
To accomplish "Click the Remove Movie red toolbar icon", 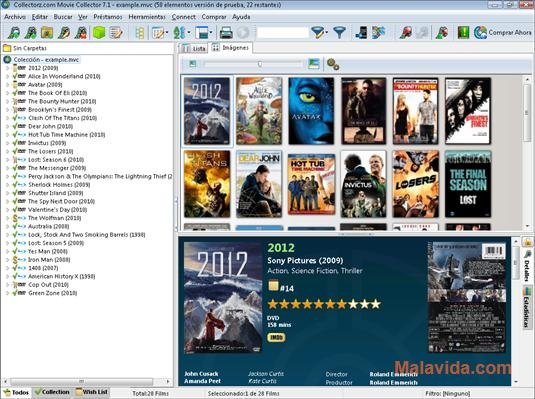I will coord(81,33).
